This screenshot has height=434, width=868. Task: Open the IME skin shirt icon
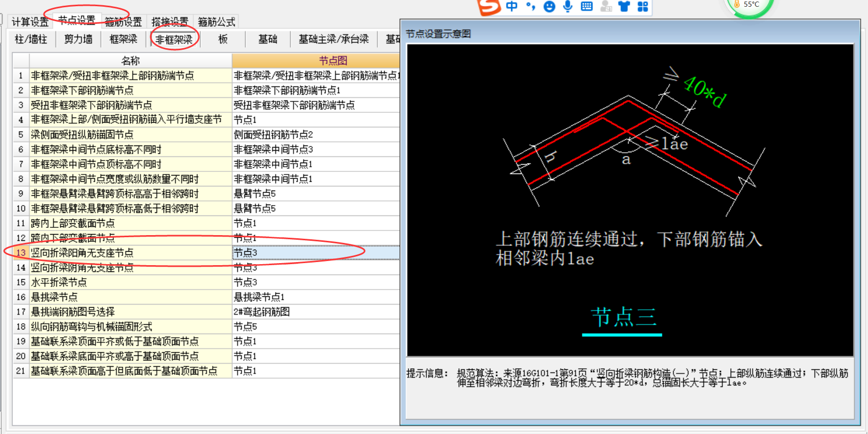(625, 6)
